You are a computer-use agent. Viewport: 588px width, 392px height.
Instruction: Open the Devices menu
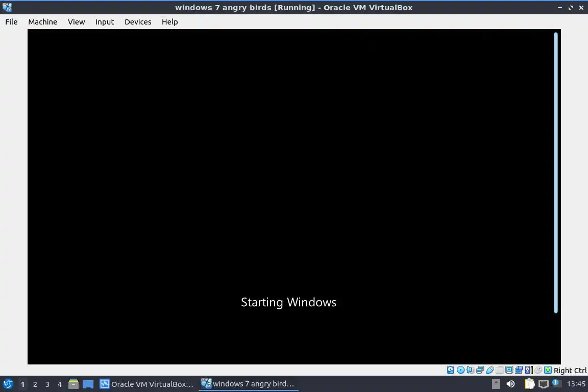[138, 22]
